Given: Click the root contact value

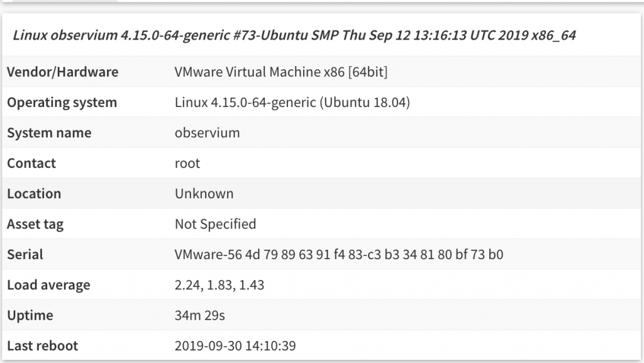Looking at the screenshot, I should tap(187, 164).
